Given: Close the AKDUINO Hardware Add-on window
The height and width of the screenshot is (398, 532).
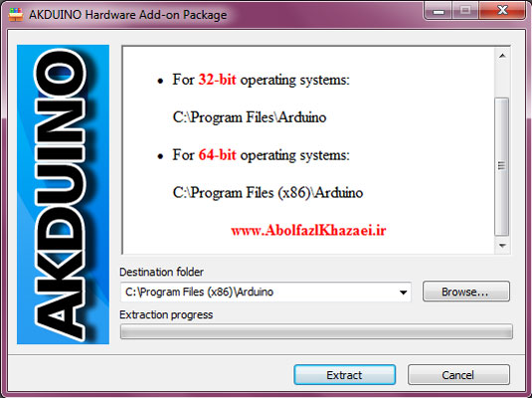Looking at the screenshot, I should pyautogui.click(x=502, y=11).
